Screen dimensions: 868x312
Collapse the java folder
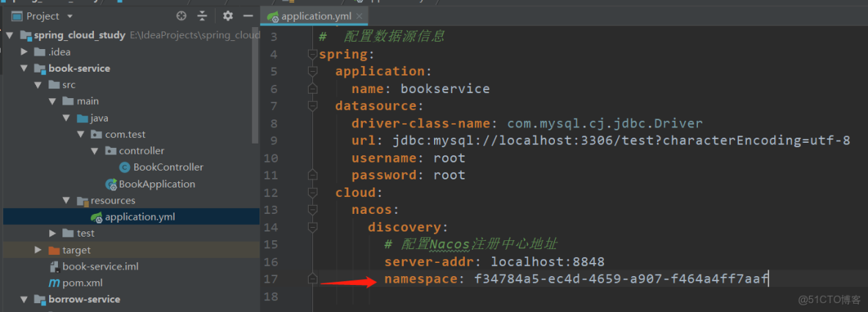(x=67, y=119)
